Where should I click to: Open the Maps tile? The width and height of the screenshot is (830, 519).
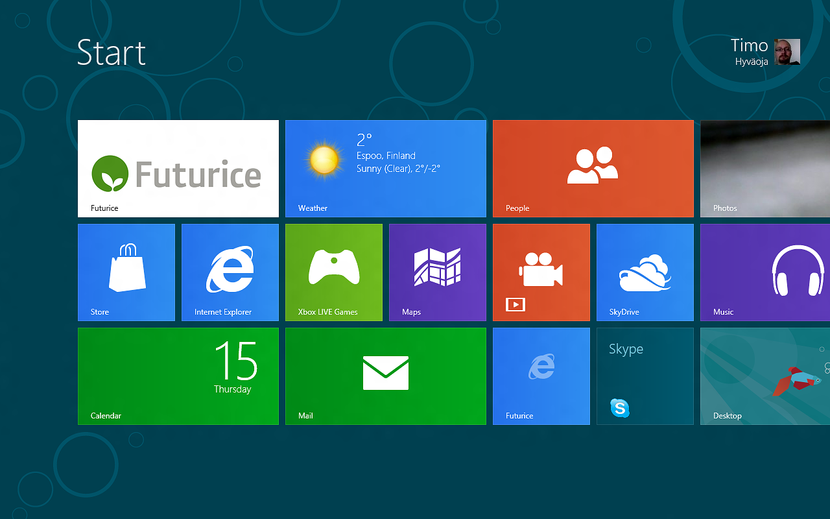pos(437,272)
